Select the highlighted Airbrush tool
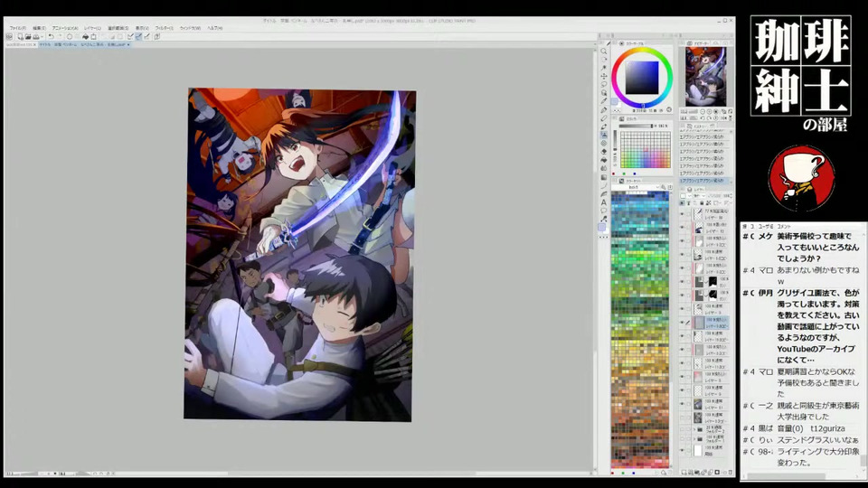Screen dimensions: 868x488 [604, 135]
